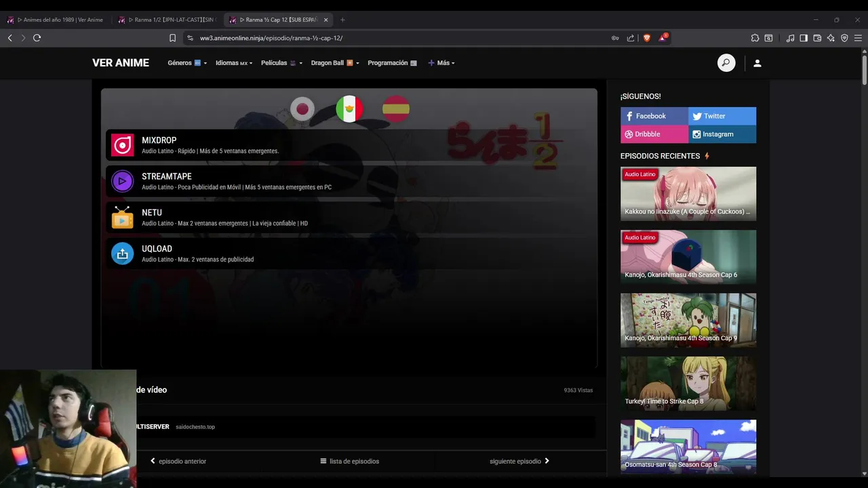Open Kakkou no Iinazuke episode thumbnail
Image resolution: width=868 pixels, height=488 pixels.
pos(688,194)
